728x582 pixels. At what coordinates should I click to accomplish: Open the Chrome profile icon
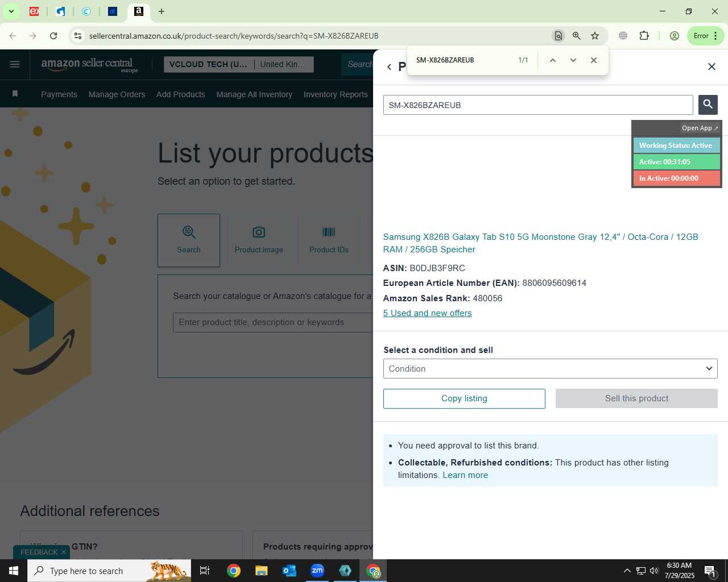coord(675,36)
